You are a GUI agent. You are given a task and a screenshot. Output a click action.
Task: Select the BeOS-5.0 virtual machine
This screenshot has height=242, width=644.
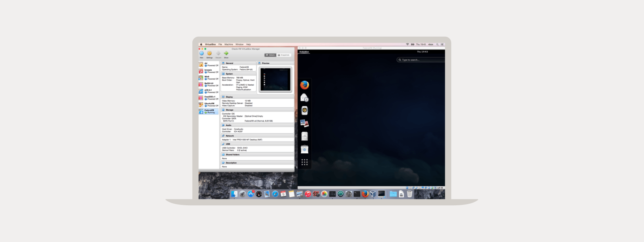click(x=208, y=85)
